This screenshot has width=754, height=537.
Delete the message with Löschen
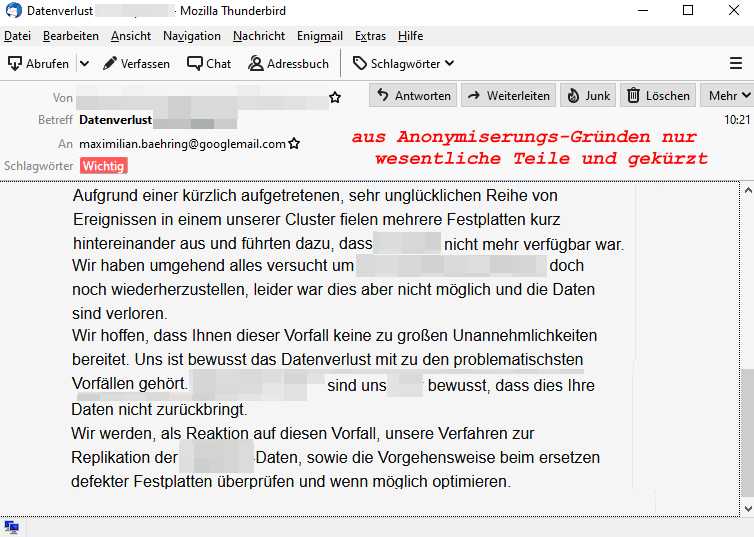[658, 96]
